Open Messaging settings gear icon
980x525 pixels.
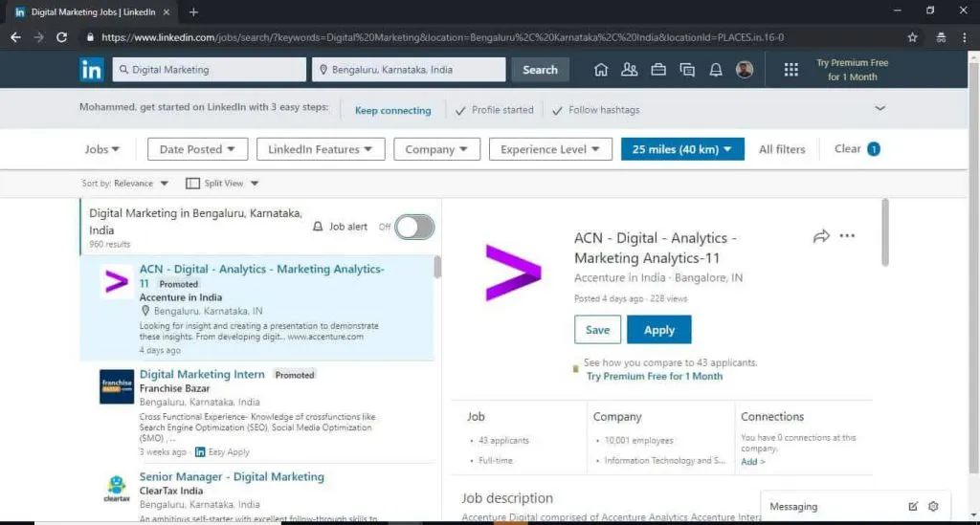pyautogui.click(x=933, y=506)
